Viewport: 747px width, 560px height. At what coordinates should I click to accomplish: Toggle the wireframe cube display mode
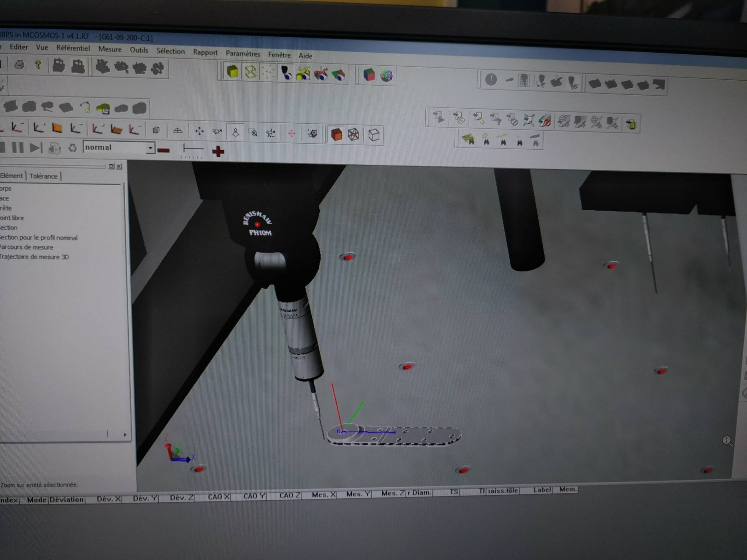point(354,135)
